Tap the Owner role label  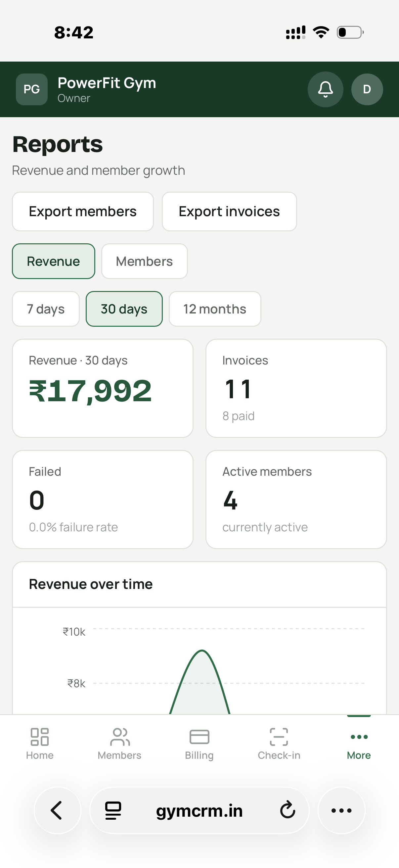point(74,98)
